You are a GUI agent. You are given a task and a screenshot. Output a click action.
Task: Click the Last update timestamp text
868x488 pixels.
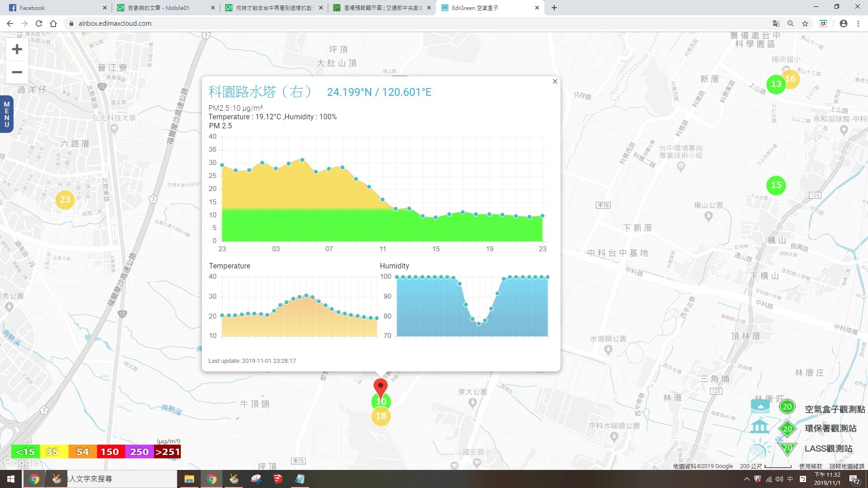[x=252, y=361]
